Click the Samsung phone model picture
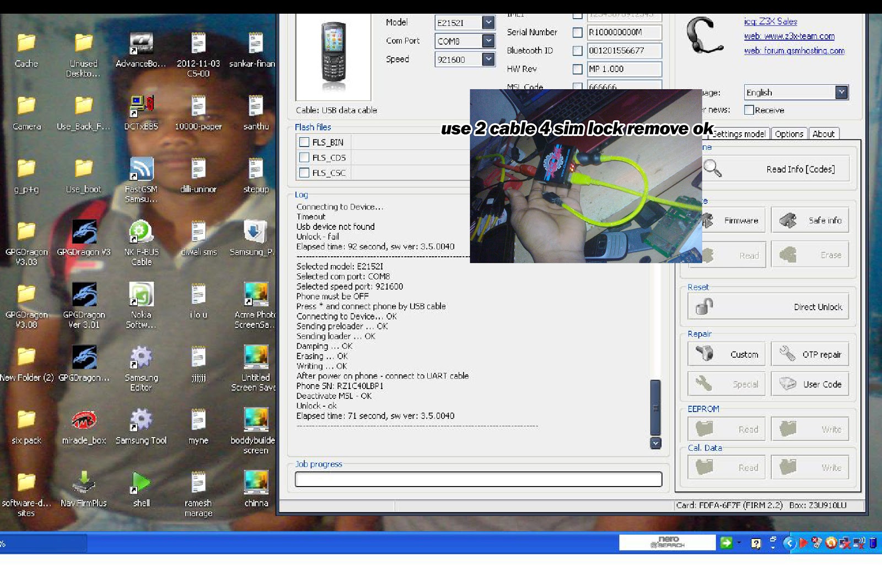 click(334, 56)
